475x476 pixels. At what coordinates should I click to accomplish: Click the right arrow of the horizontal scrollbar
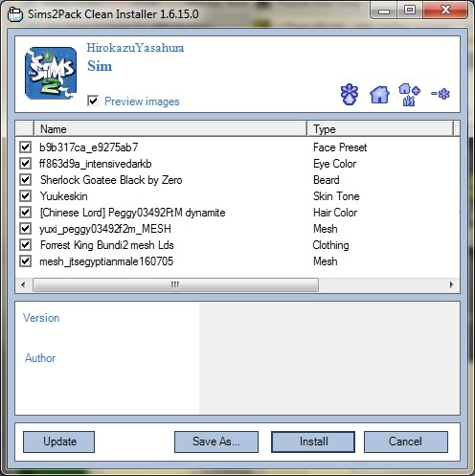[x=451, y=284]
